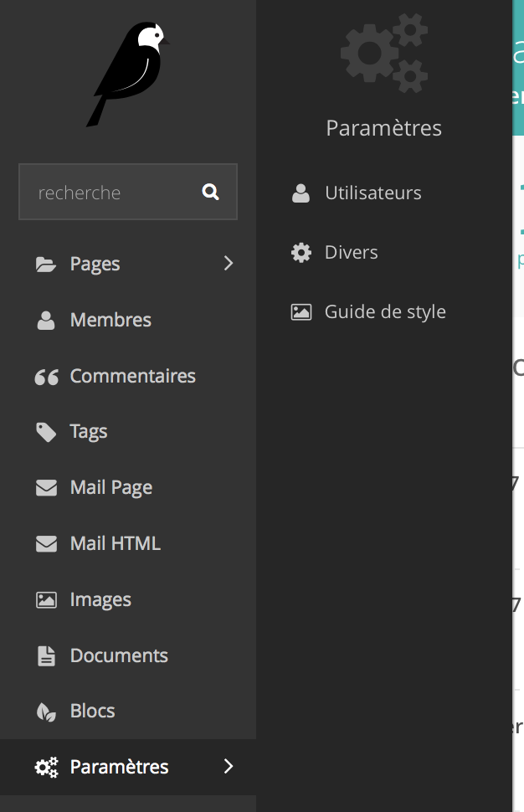524x812 pixels.
Task: Open the Mail HTML section
Action: pos(115,542)
